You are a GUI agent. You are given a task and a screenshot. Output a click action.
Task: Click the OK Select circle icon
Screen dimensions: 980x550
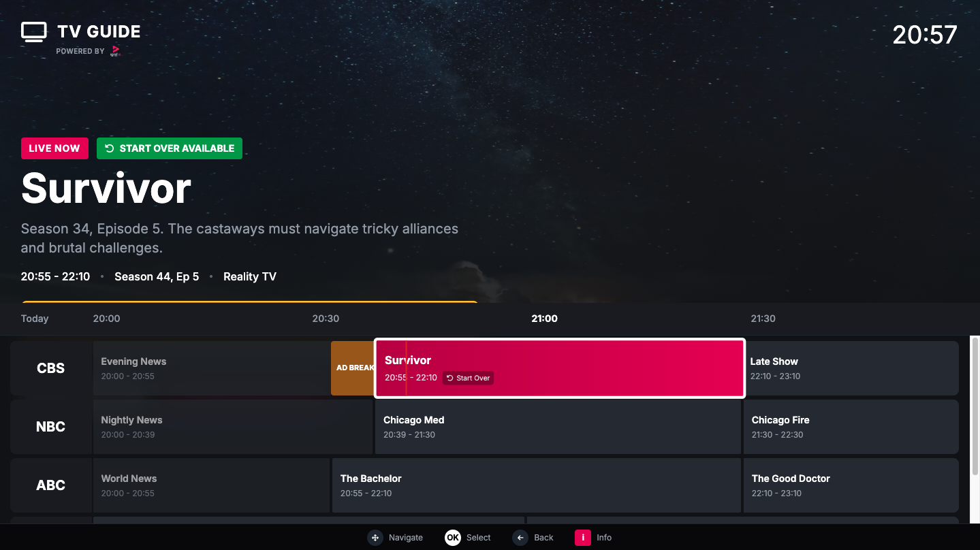tap(453, 538)
